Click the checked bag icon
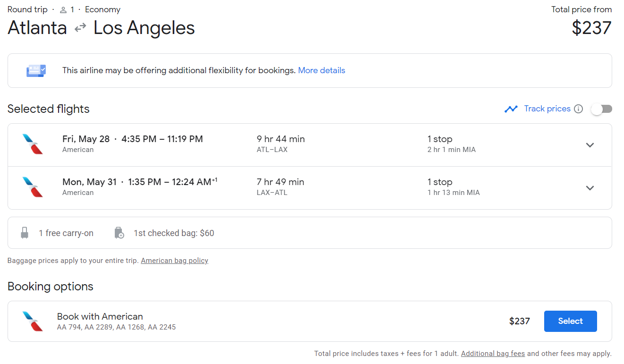 pos(119,233)
